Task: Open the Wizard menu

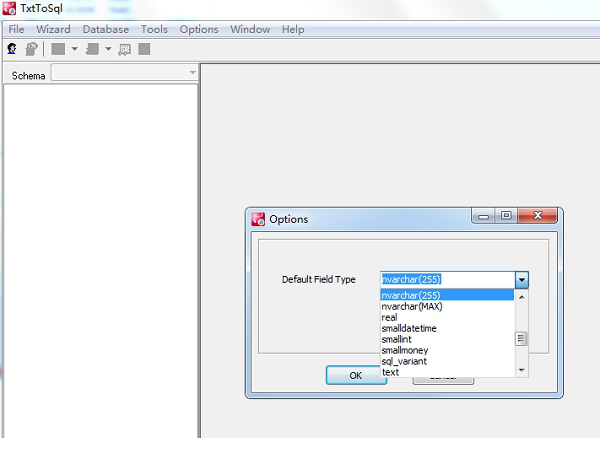Action: 53,29
